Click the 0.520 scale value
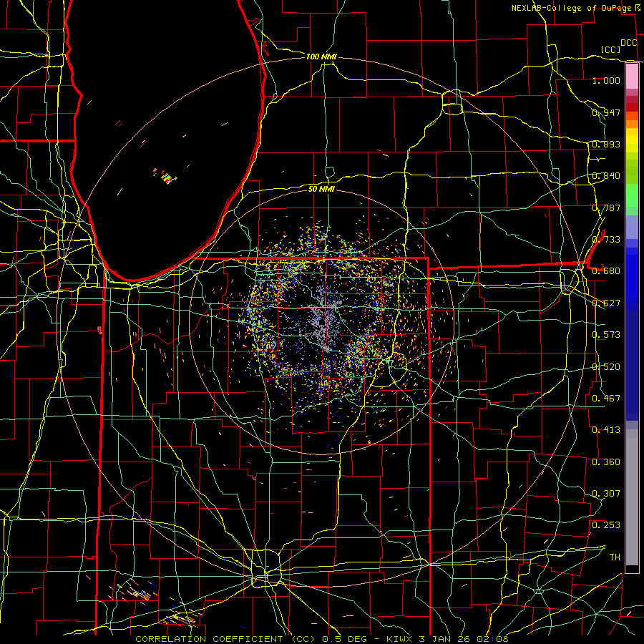The height and width of the screenshot is (644, 644). [x=606, y=366]
